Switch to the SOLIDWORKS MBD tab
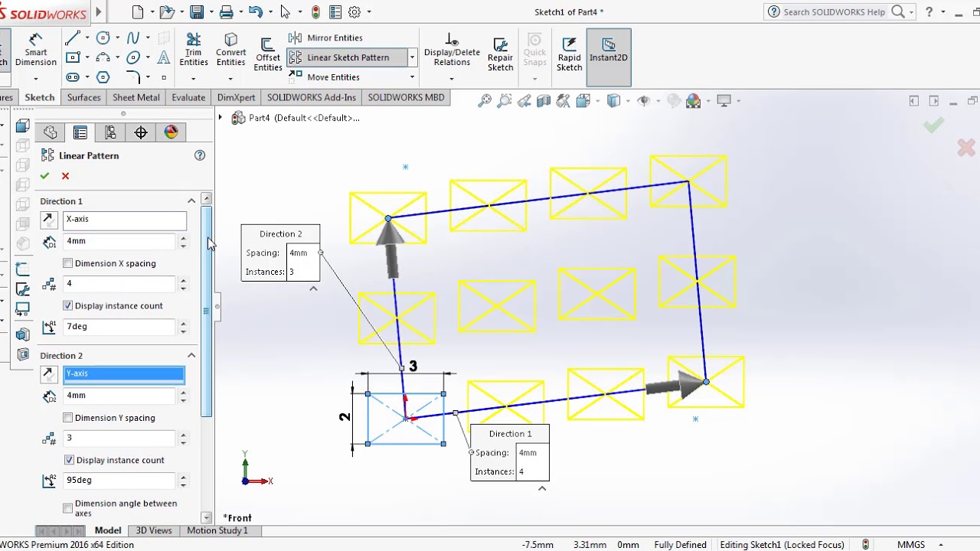980x551 pixels. click(x=406, y=97)
